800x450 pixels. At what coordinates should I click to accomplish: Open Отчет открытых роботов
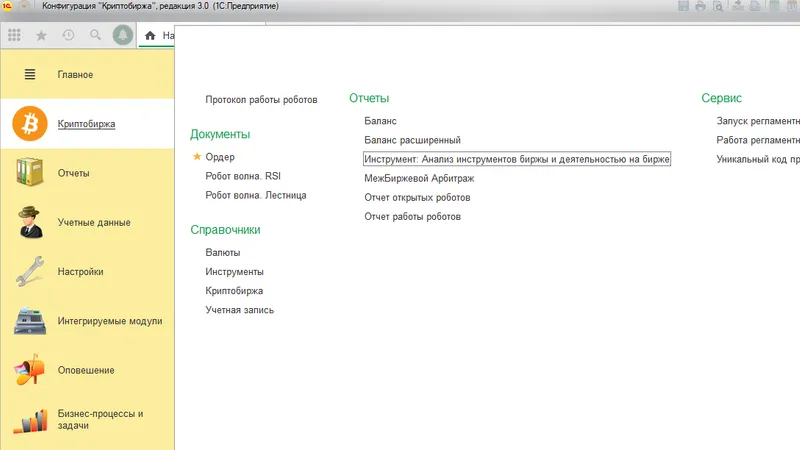click(x=417, y=197)
